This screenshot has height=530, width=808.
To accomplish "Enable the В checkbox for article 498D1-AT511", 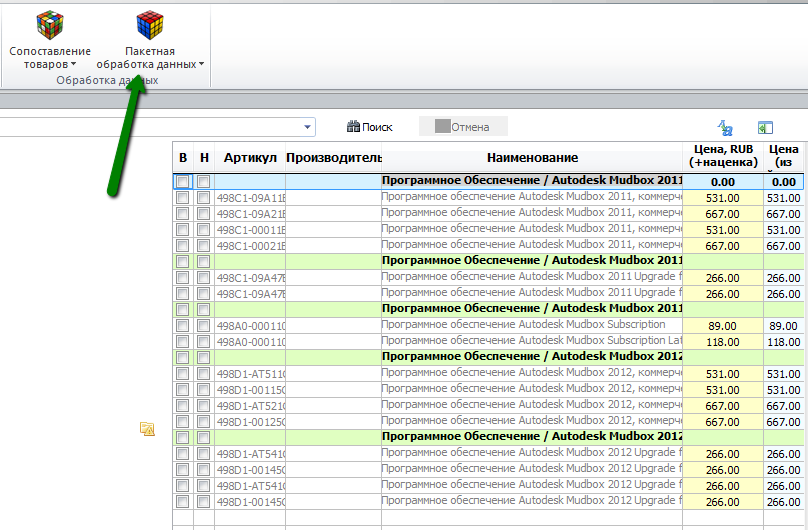I will [x=182, y=373].
